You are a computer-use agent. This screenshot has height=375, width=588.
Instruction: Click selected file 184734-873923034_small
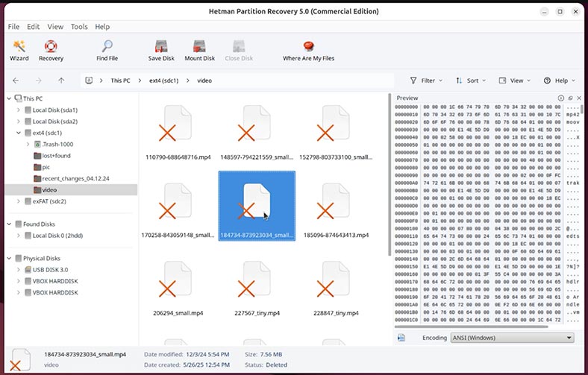(257, 206)
